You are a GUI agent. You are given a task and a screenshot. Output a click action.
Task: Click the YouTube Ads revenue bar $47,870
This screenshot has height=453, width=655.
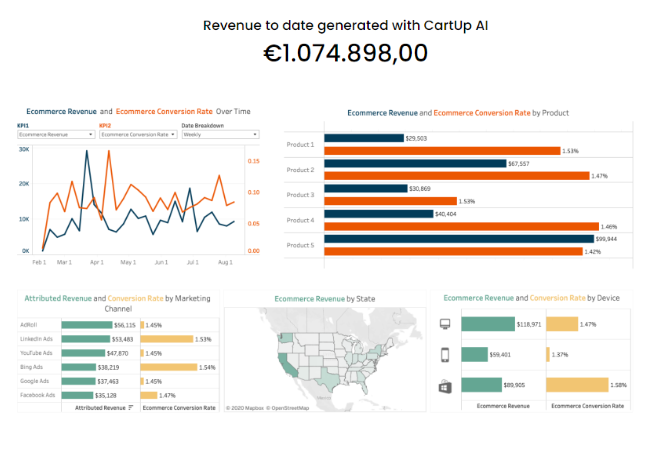(83, 353)
